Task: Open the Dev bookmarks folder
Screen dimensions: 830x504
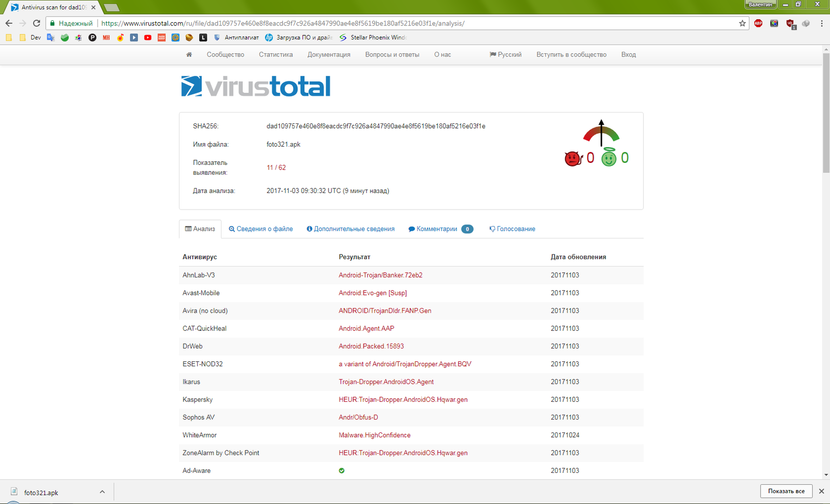Action: pyautogui.click(x=30, y=37)
